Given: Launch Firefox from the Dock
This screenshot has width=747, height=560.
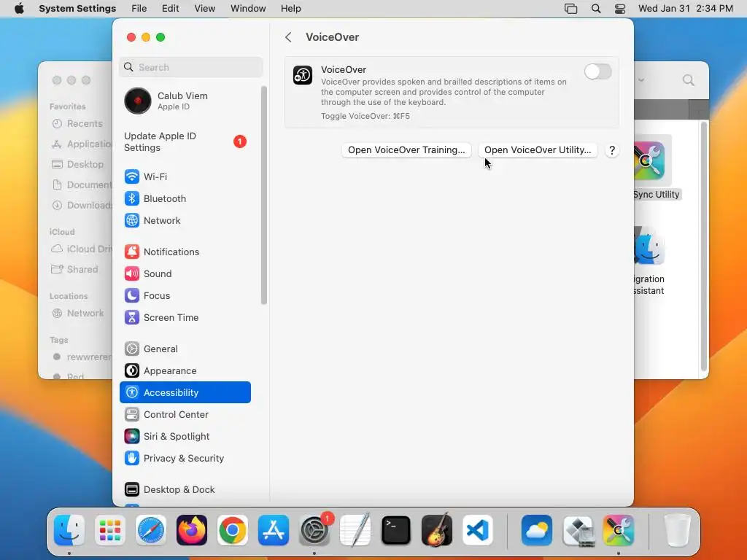Looking at the screenshot, I should click(192, 530).
